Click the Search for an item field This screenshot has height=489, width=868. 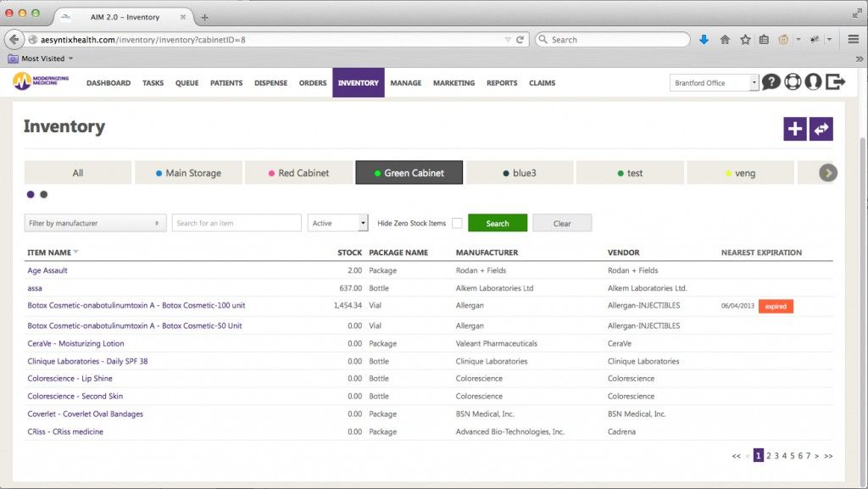[236, 223]
